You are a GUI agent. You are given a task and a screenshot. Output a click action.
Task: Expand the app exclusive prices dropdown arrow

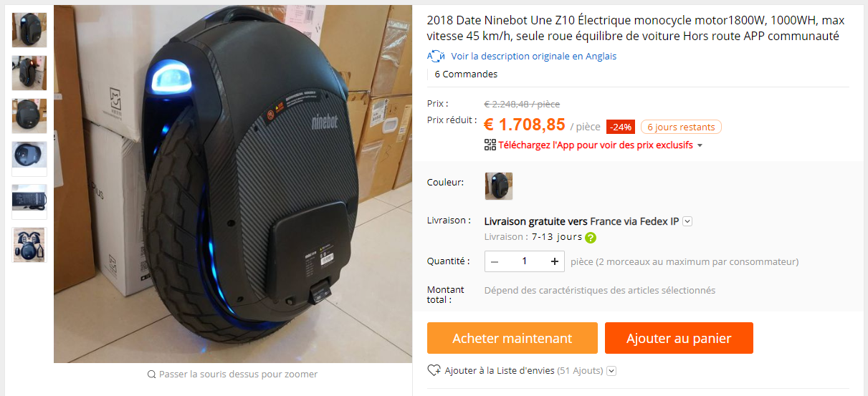pyautogui.click(x=700, y=145)
